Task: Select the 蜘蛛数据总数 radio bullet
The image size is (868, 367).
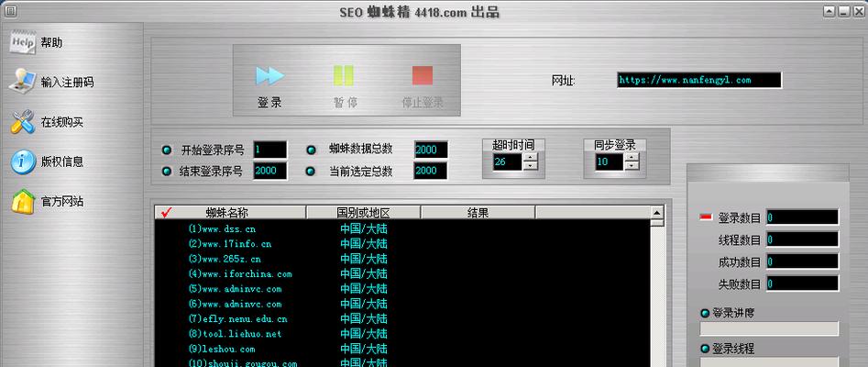Action: pos(311,150)
